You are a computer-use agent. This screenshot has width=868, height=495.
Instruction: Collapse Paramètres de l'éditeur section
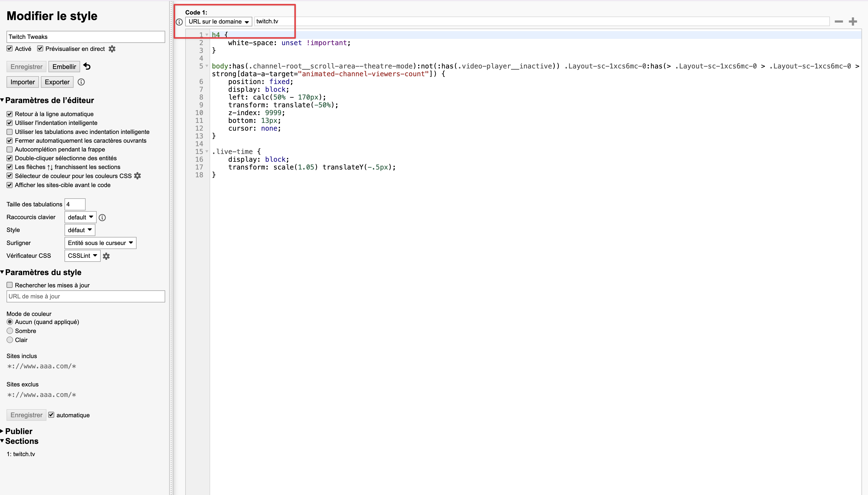[49, 100]
